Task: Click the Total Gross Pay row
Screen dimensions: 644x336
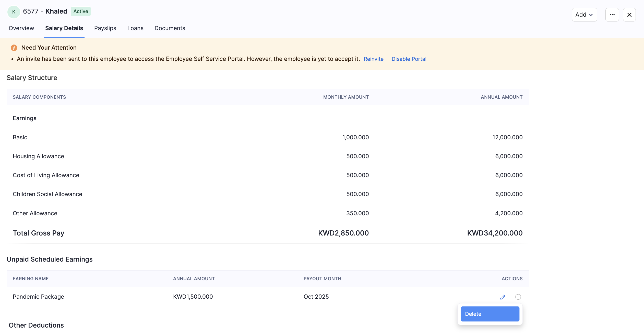Action: pos(38,233)
